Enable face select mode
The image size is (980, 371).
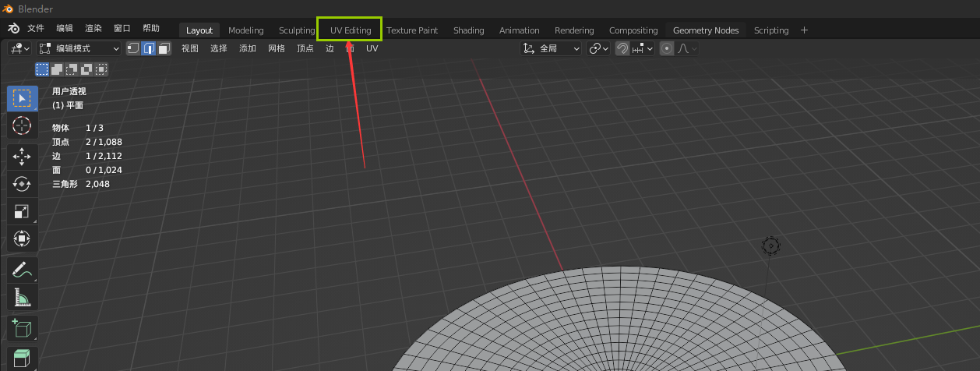[x=164, y=48]
